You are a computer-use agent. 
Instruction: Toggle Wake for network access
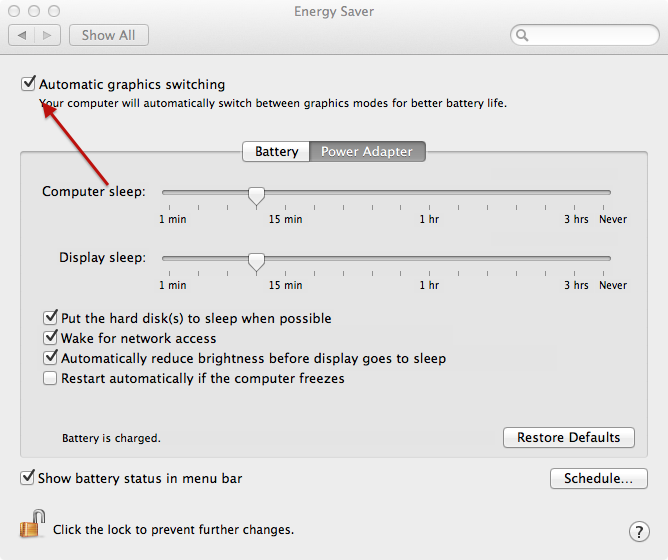click(x=50, y=338)
